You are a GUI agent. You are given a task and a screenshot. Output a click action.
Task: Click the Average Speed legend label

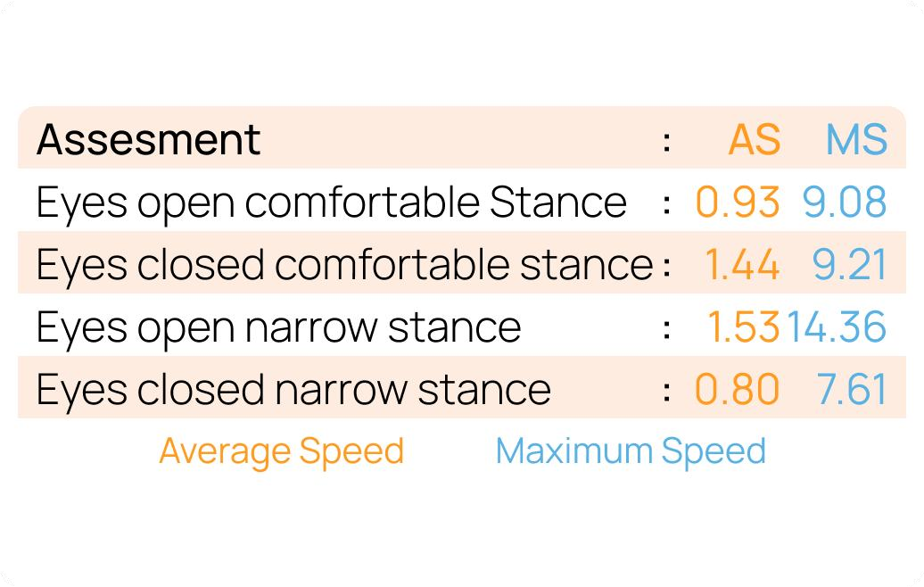coord(281,451)
